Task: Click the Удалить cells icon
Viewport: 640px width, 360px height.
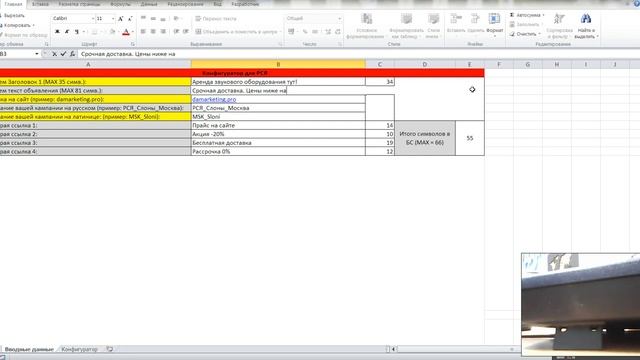Action: click(476, 24)
